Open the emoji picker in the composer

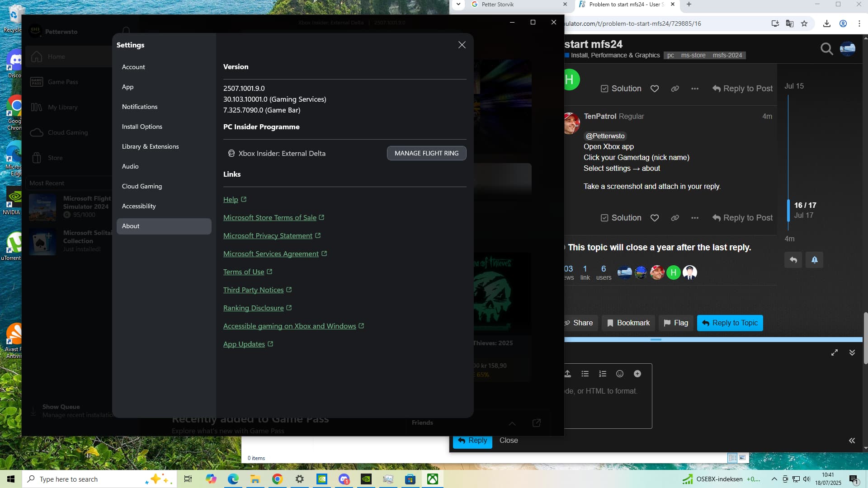(619, 374)
